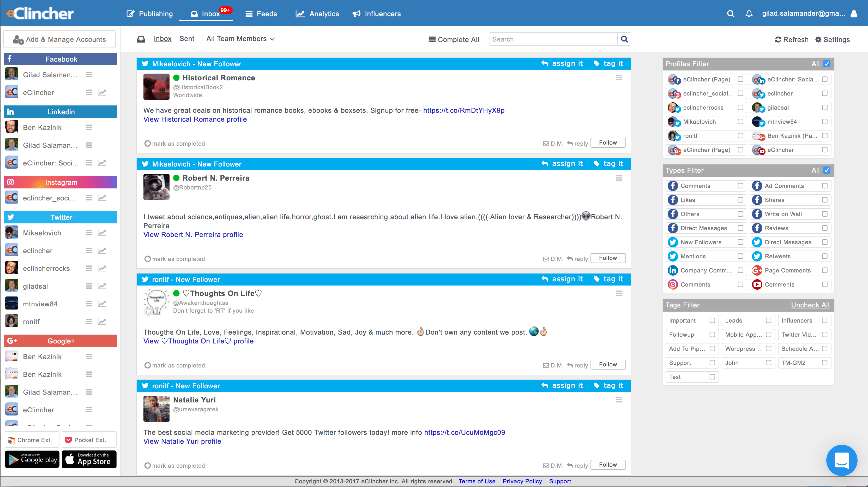Expand the All Team Members dropdown

point(240,39)
